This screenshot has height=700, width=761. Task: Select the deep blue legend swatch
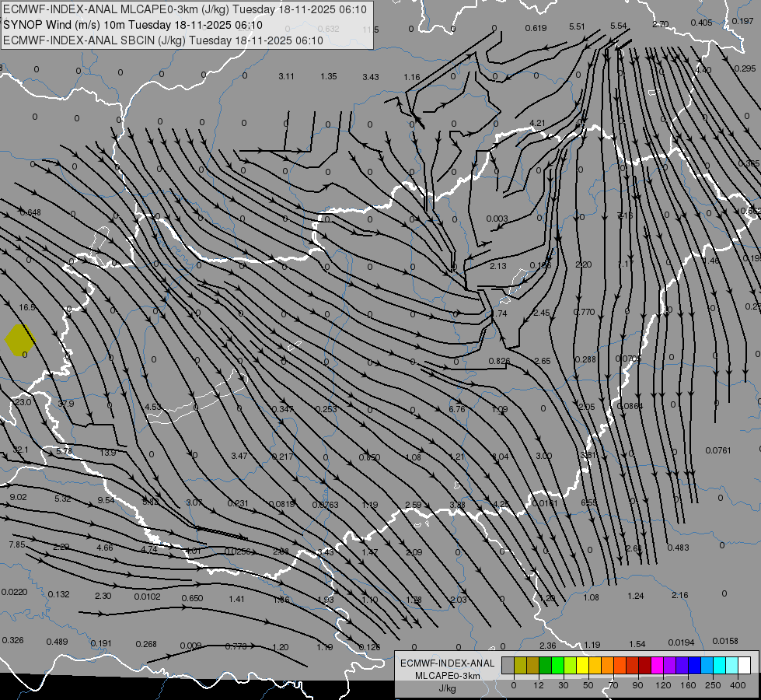click(x=694, y=666)
